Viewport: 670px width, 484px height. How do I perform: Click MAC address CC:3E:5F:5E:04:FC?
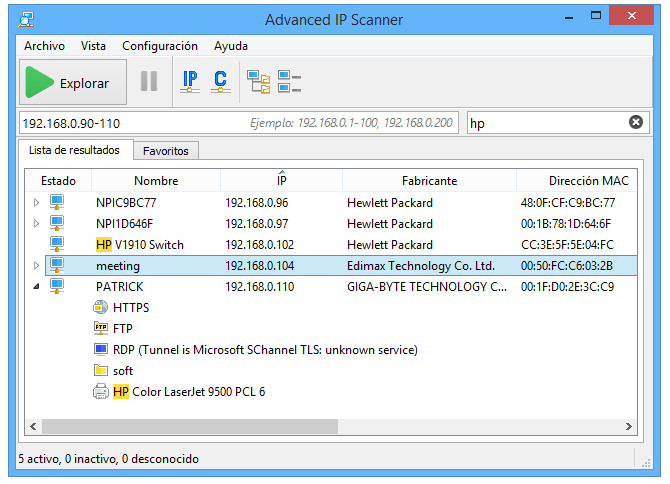[x=567, y=245]
